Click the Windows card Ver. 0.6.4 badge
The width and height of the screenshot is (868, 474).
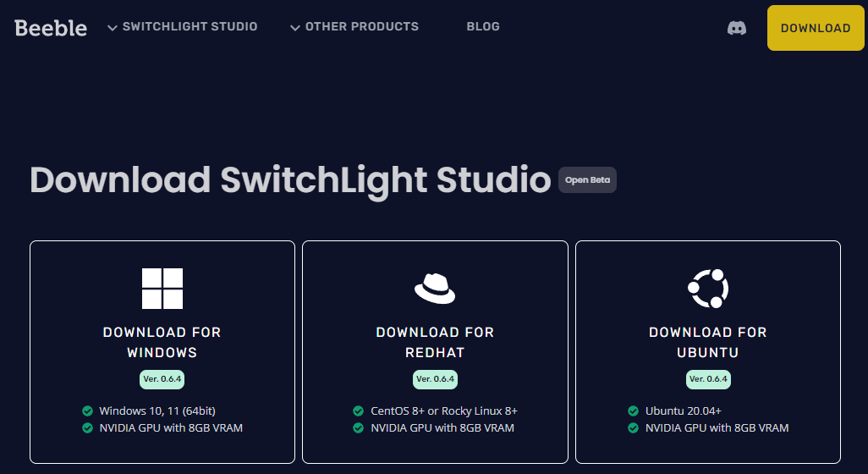point(162,379)
